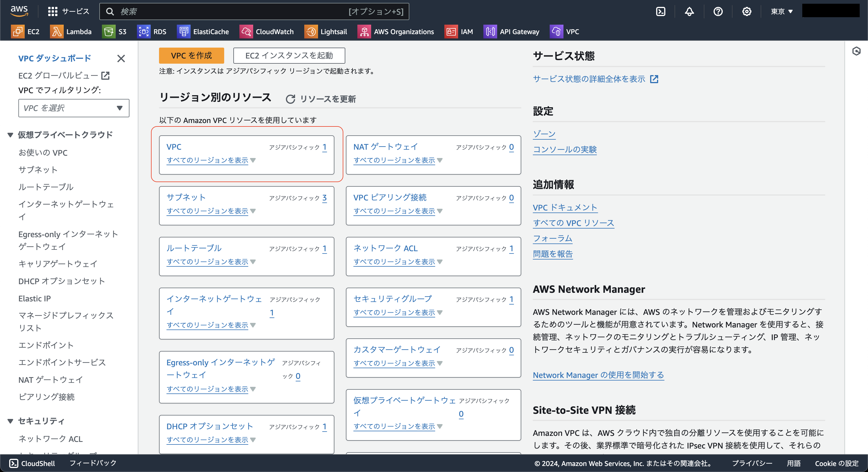Open the ElastiCache service shortcut

(203, 31)
